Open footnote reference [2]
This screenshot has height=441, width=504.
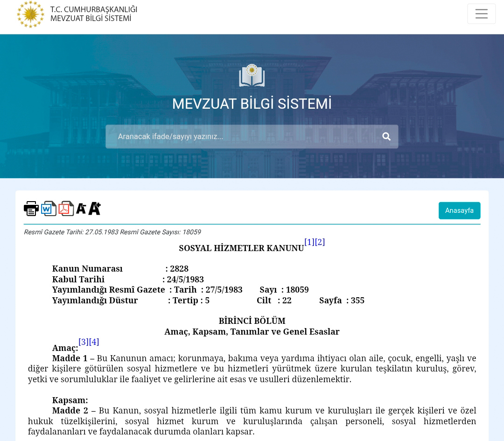pos(320,242)
